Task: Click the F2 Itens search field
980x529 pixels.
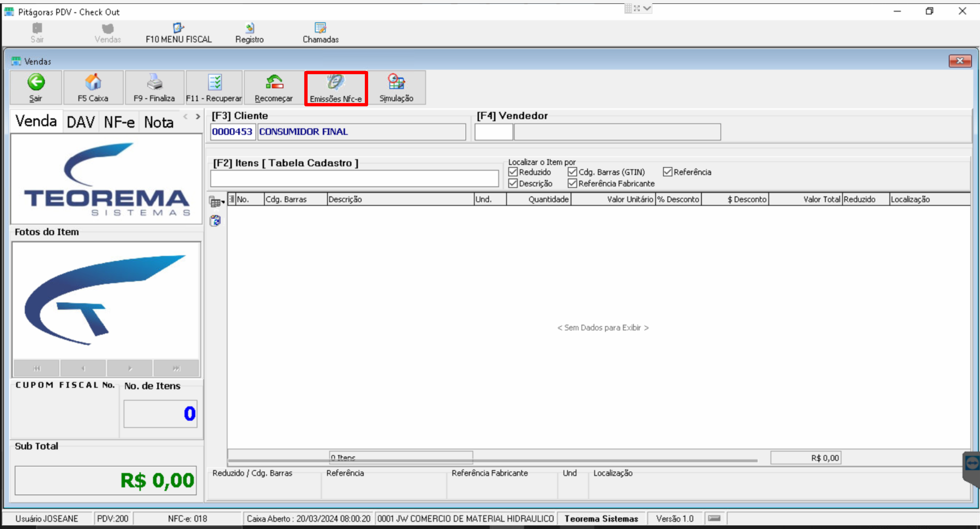Action: 354,178
